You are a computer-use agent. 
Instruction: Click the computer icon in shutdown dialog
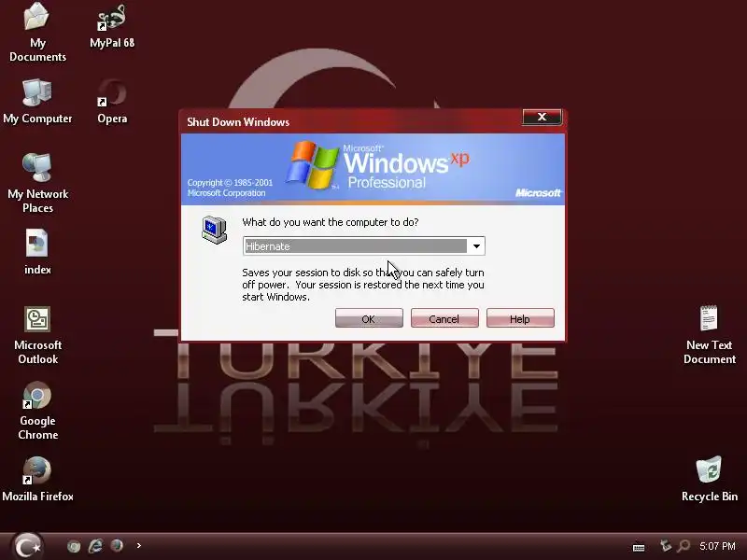click(x=214, y=230)
